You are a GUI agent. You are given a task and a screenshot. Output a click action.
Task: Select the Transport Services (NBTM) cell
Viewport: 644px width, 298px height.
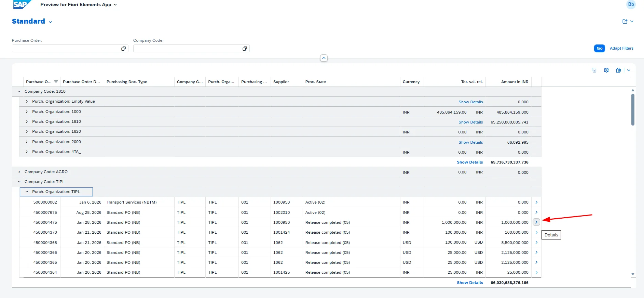pos(139,202)
